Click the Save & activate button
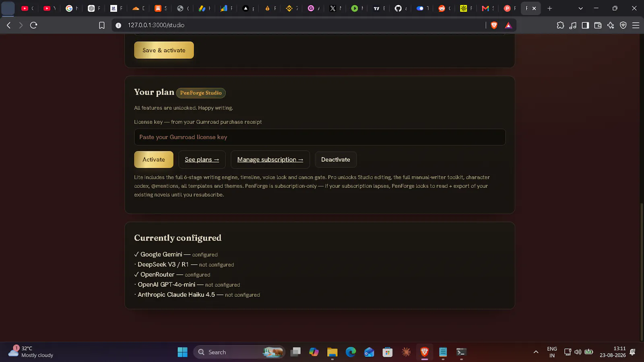 coord(164,50)
